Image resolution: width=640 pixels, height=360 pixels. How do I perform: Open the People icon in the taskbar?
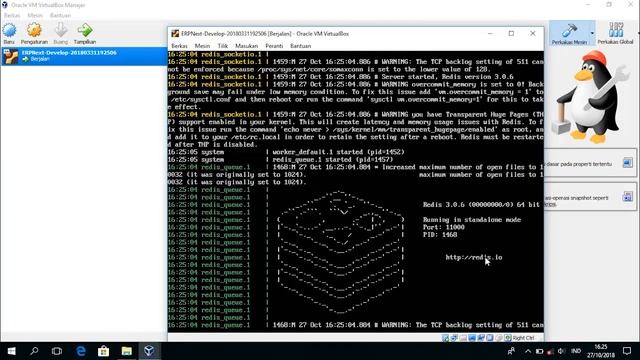click(511, 351)
